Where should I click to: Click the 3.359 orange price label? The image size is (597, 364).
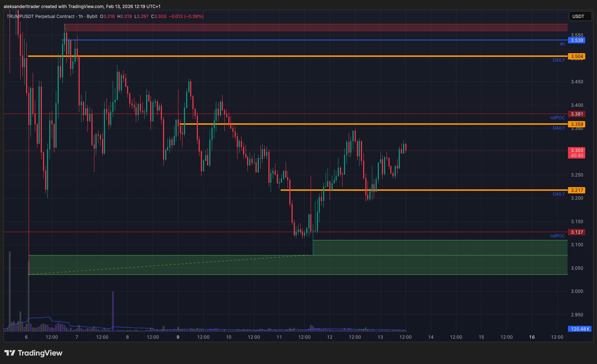tap(576, 124)
